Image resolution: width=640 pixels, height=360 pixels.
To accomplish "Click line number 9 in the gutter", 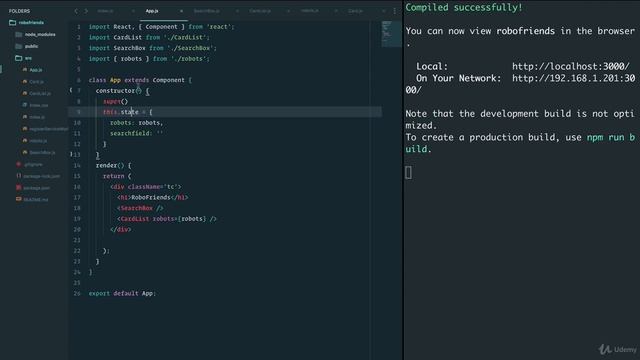I will click(79, 112).
